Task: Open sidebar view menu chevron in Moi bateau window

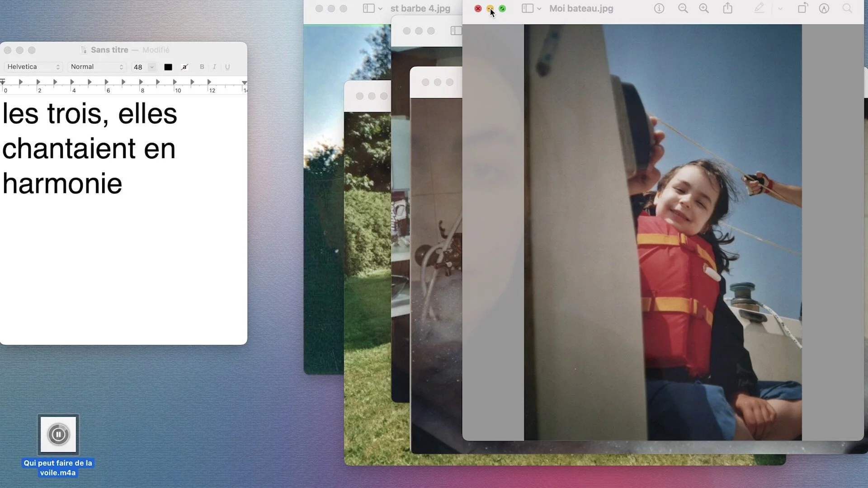Action: pos(539,9)
